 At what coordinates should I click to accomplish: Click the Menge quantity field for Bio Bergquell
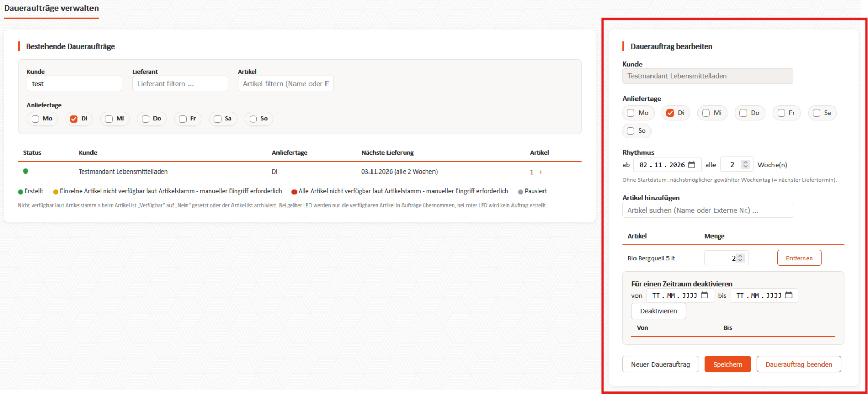point(726,258)
